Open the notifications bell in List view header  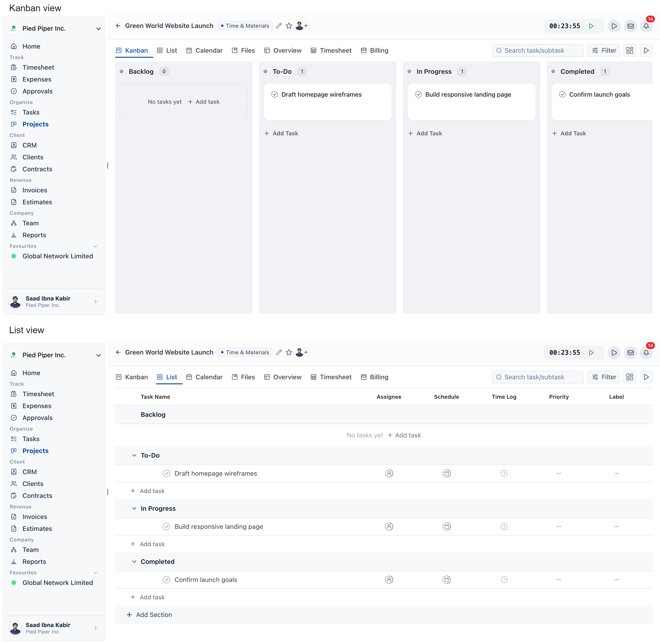coord(646,352)
